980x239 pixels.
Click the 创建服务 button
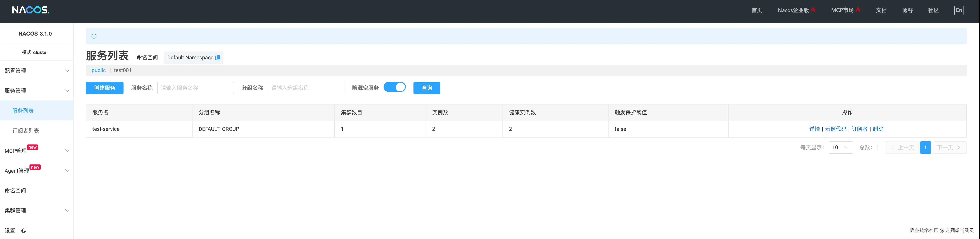tap(105, 88)
